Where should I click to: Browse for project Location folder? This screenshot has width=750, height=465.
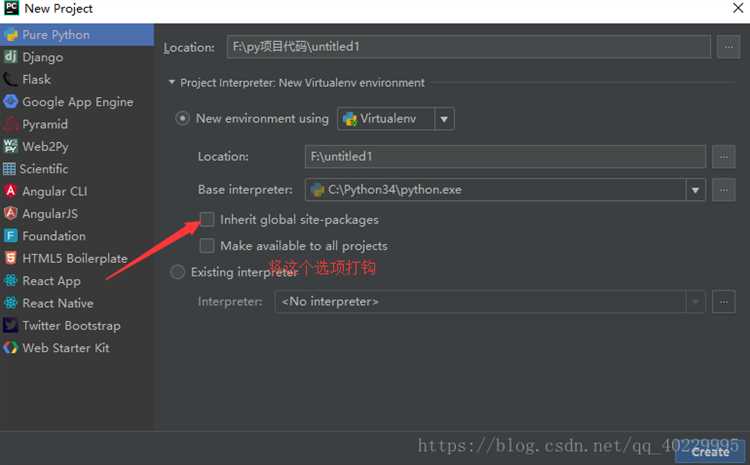pyautogui.click(x=728, y=47)
